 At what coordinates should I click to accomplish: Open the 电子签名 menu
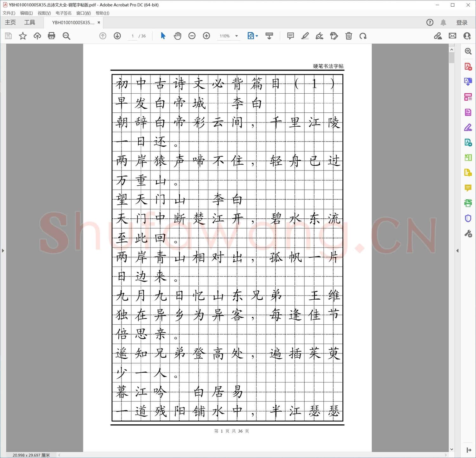(x=63, y=13)
